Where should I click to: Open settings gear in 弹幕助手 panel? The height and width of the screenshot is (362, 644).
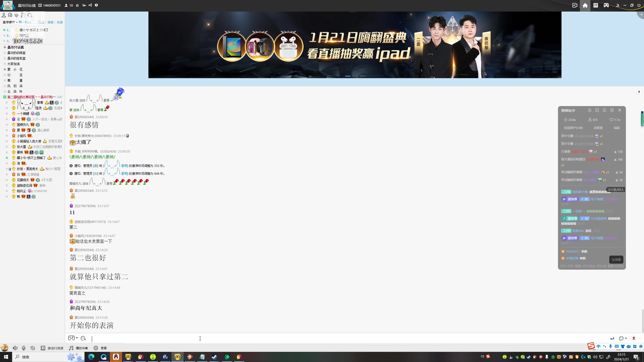(612, 110)
